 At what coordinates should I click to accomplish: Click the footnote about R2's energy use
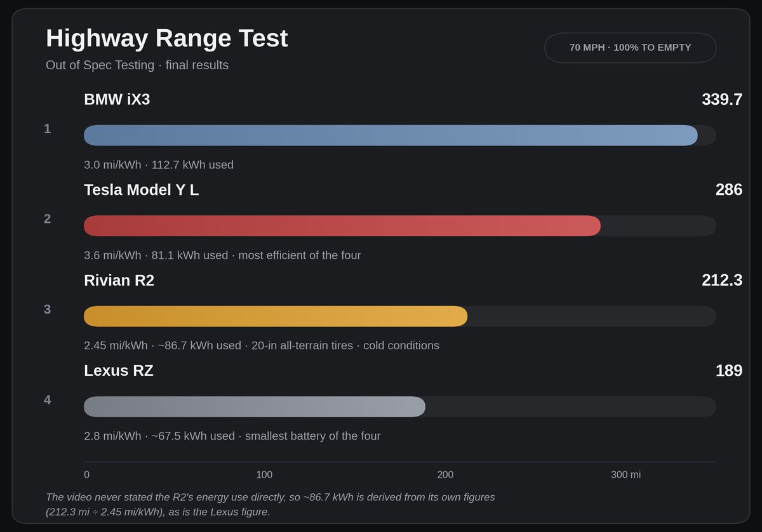point(271,504)
